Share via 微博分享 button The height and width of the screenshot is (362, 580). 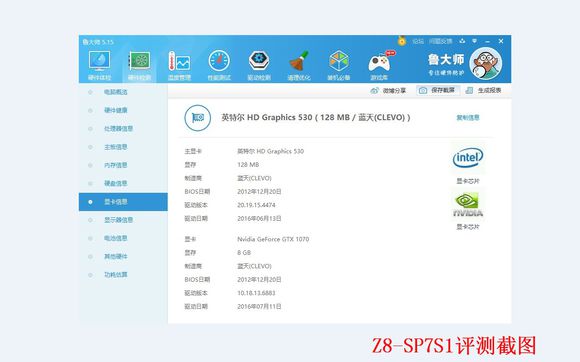coord(388,90)
